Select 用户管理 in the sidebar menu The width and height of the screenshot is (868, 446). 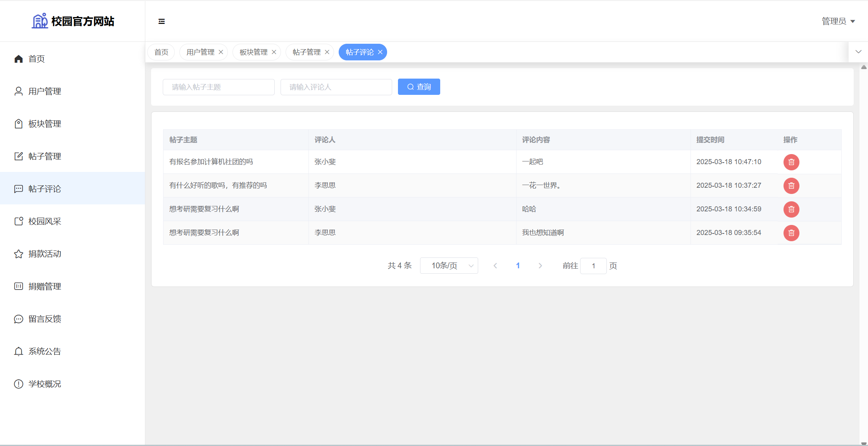tap(45, 91)
